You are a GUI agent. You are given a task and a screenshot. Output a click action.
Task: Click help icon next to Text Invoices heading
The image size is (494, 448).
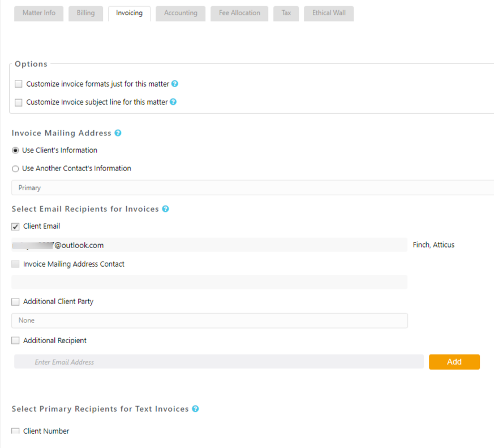pos(195,409)
